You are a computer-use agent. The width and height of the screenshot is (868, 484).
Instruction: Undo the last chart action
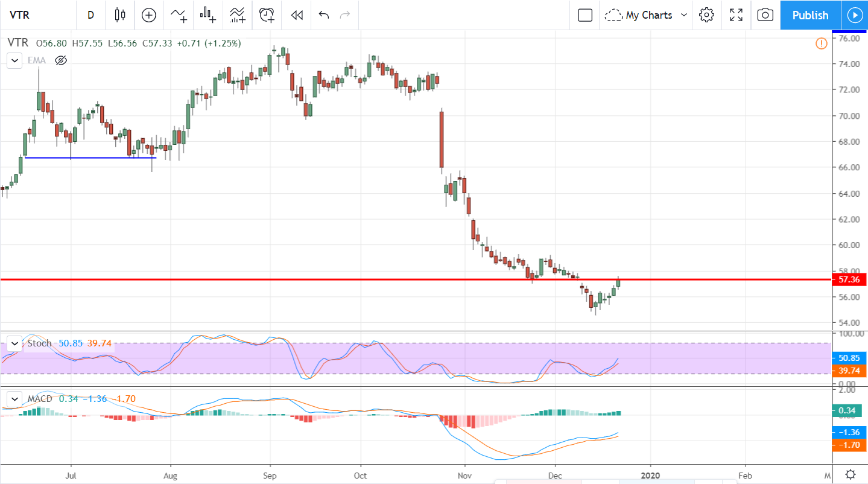point(324,15)
